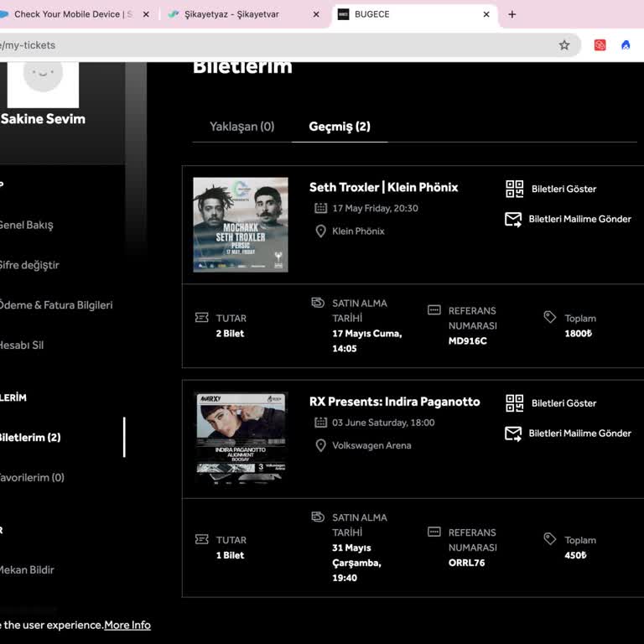The width and height of the screenshot is (644, 644).
Task: Click envelope icon for Seth Troxler tickets
Action: [513, 219]
